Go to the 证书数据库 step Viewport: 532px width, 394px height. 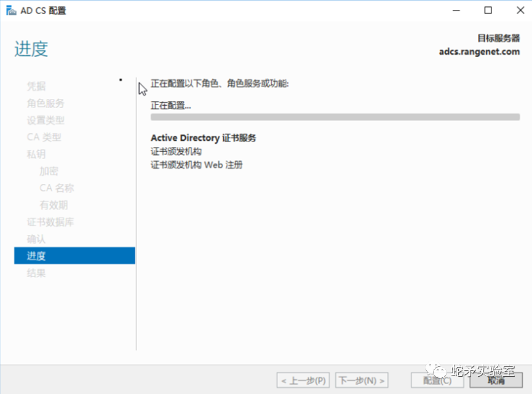pos(50,222)
